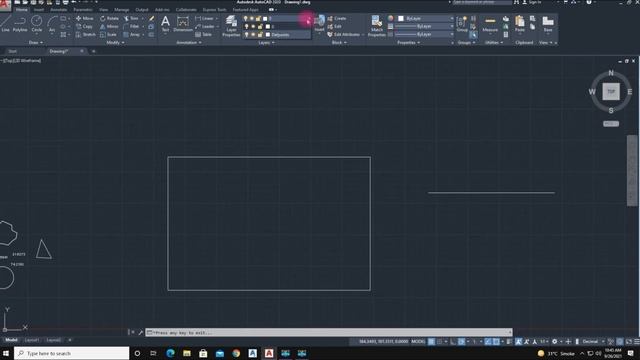
Task: Expand the Annotation panel dropdown
Action: tap(189, 42)
